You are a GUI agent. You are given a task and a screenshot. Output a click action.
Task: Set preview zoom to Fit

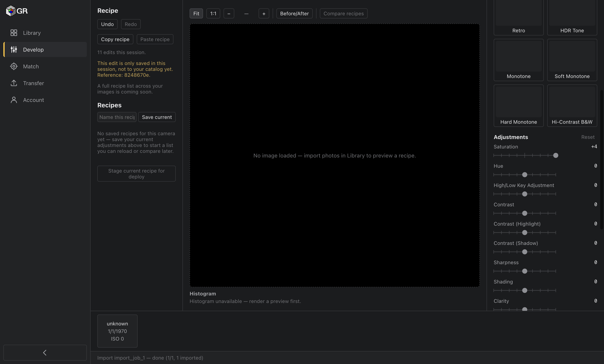196,13
